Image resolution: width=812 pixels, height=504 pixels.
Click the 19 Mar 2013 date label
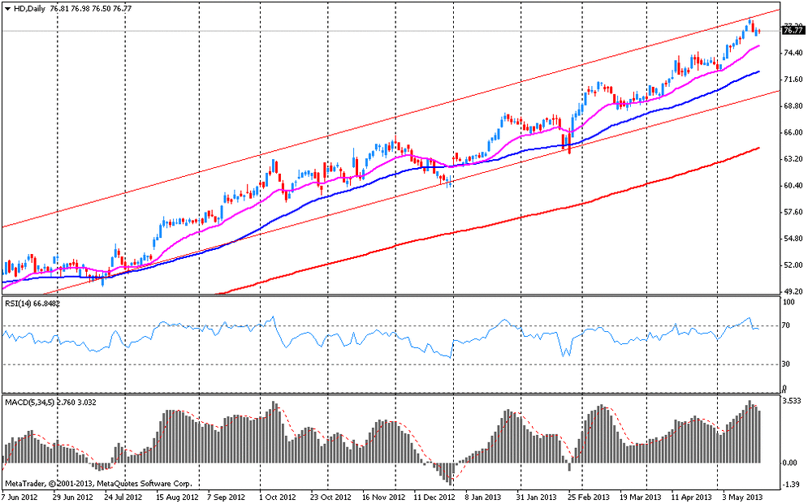coord(641,498)
